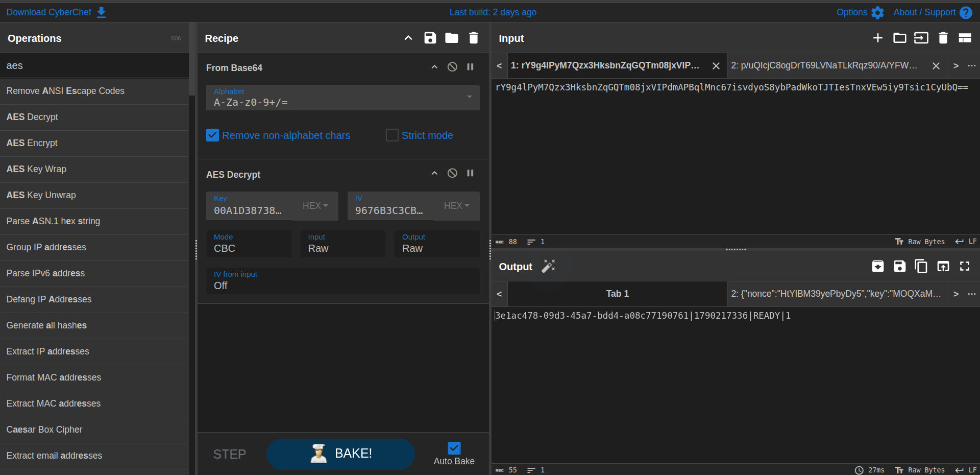Screen dimensions: 980x475
Task: Disable the From Base64 operation
Action: pyautogui.click(x=452, y=67)
